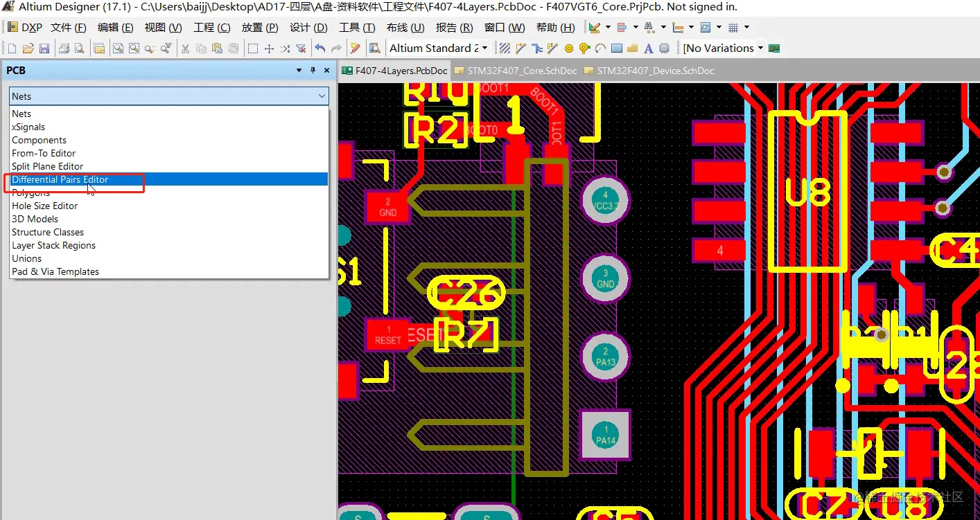Click the Clear Filter funnel icon
This screenshot has width=980, height=520.
(301, 48)
